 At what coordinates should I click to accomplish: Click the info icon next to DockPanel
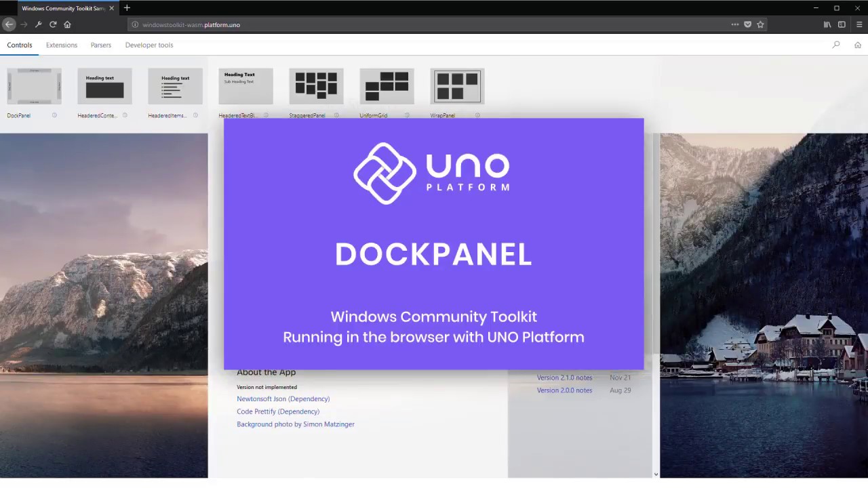pyautogui.click(x=54, y=115)
